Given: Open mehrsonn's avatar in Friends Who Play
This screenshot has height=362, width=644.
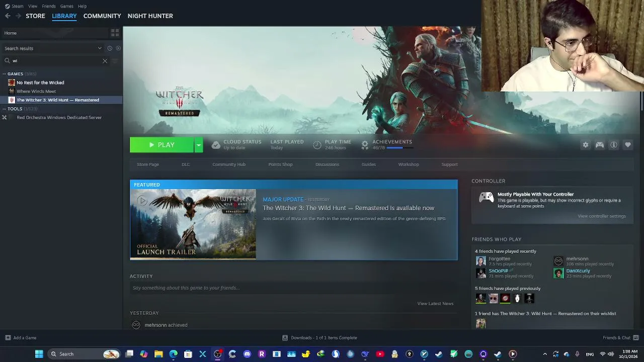Looking at the screenshot, I should pyautogui.click(x=558, y=261).
